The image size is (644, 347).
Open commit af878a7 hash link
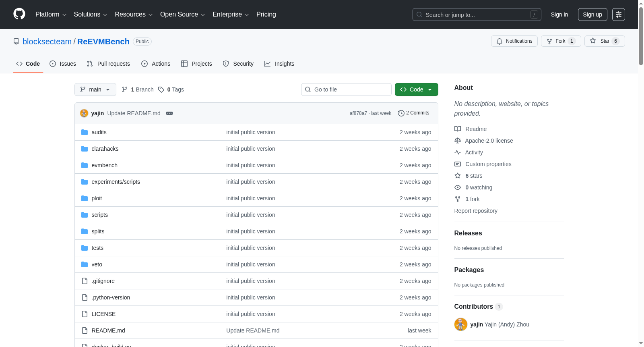358,113
